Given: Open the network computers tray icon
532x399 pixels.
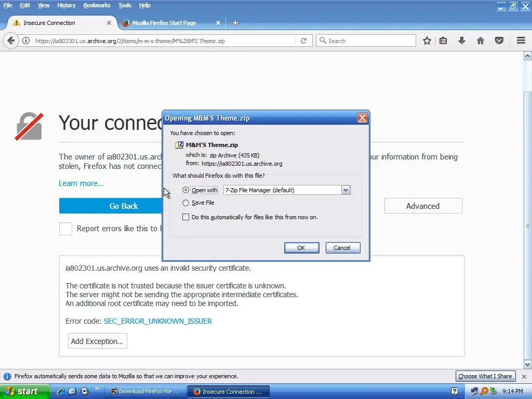Looking at the screenshot, I should 474,392.
